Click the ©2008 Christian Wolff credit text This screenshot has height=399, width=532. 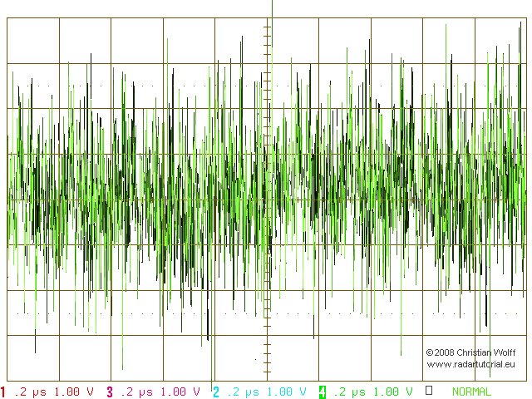(471, 352)
